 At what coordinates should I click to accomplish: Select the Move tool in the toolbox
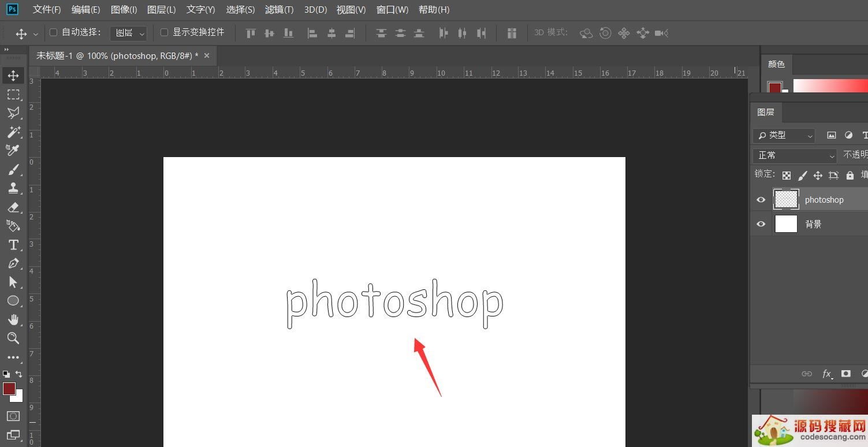[x=13, y=76]
